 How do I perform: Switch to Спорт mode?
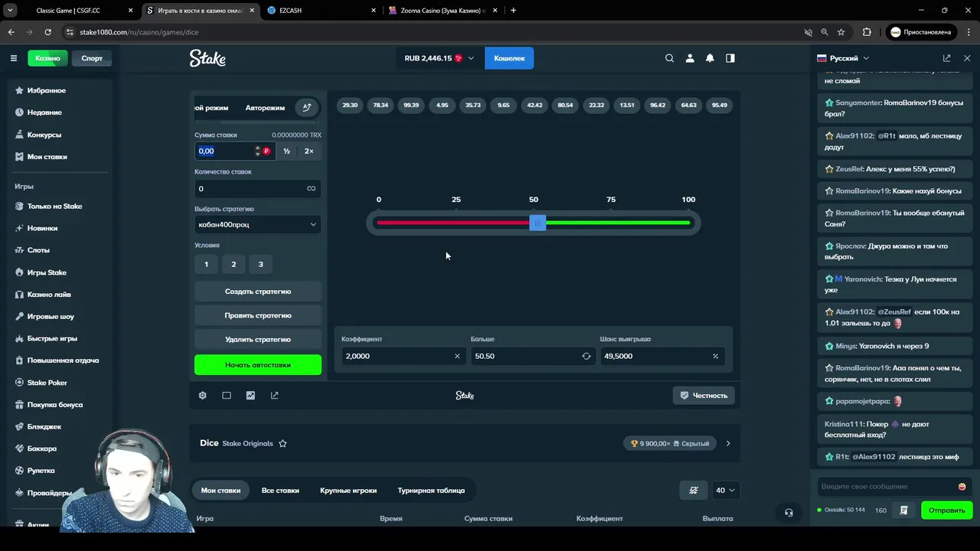click(92, 58)
